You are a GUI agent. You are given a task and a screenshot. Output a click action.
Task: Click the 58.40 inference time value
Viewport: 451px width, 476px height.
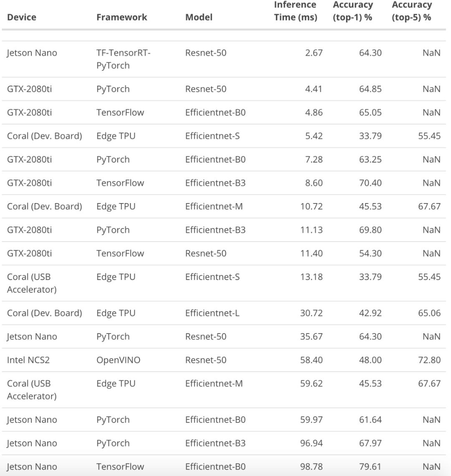pyautogui.click(x=311, y=360)
